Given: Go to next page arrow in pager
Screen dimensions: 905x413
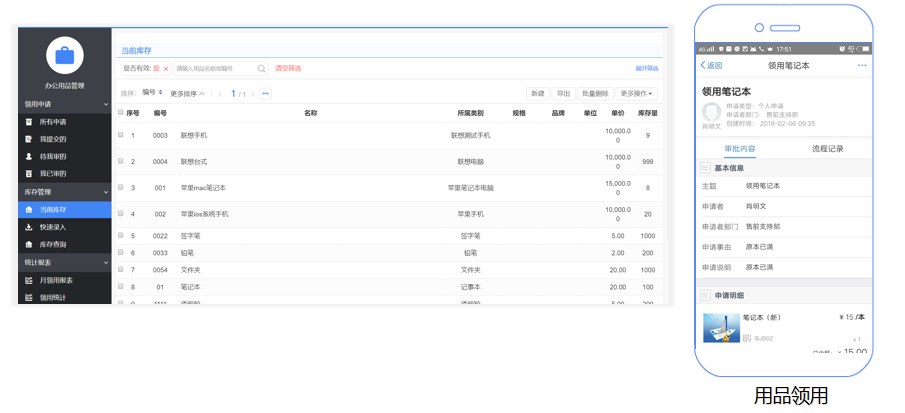Looking at the screenshot, I should click(x=252, y=94).
